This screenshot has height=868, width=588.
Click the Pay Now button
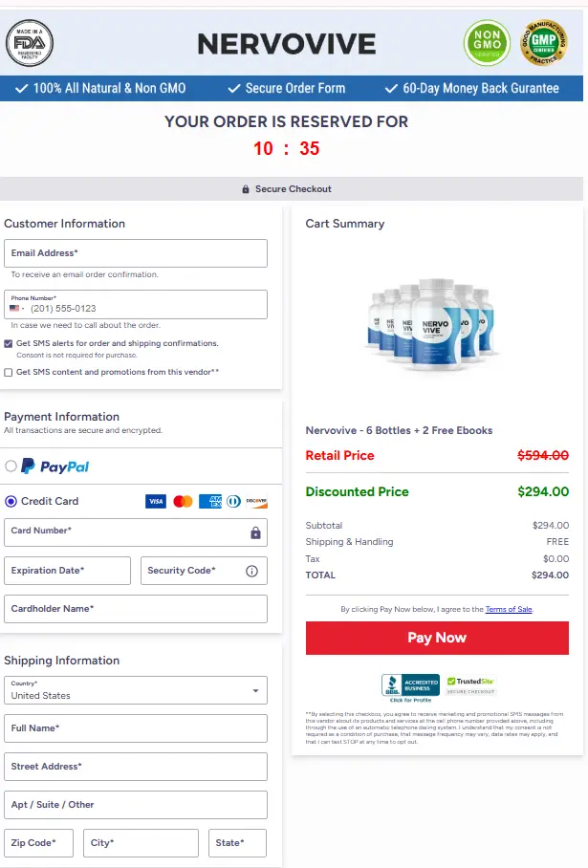(435, 638)
